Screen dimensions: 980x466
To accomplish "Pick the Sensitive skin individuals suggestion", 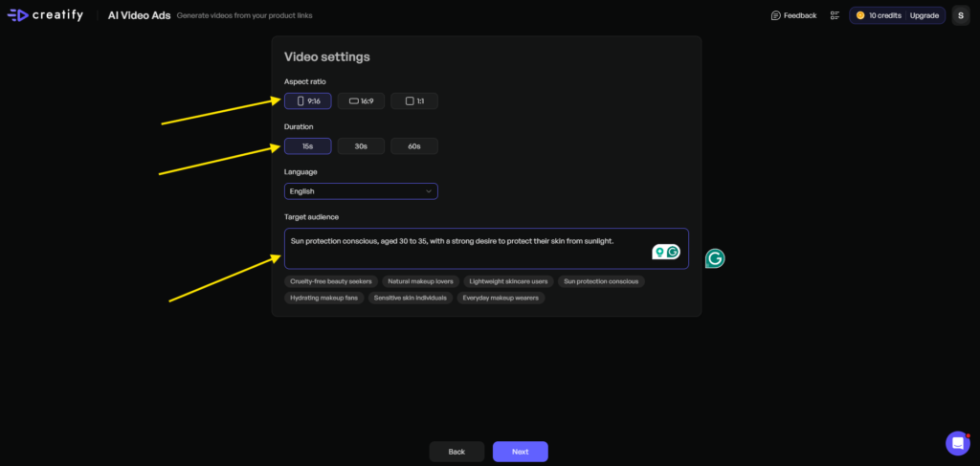I will (x=411, y=298).
